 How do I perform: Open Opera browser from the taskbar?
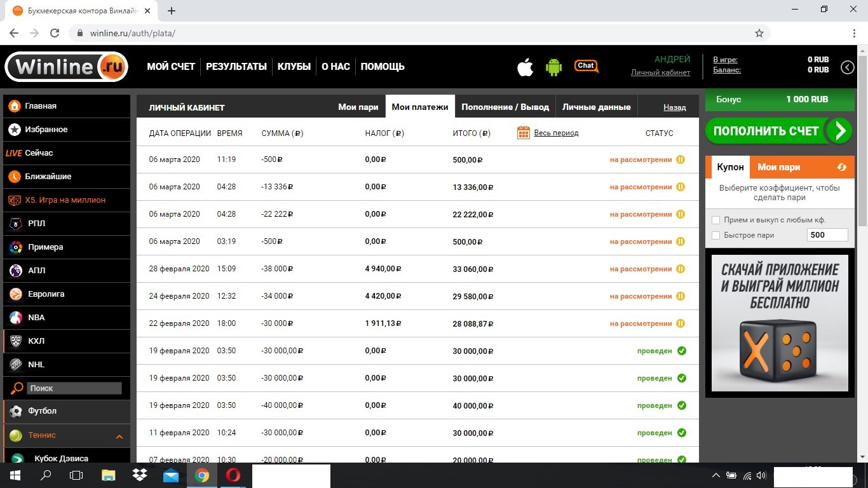coord(233,475)
